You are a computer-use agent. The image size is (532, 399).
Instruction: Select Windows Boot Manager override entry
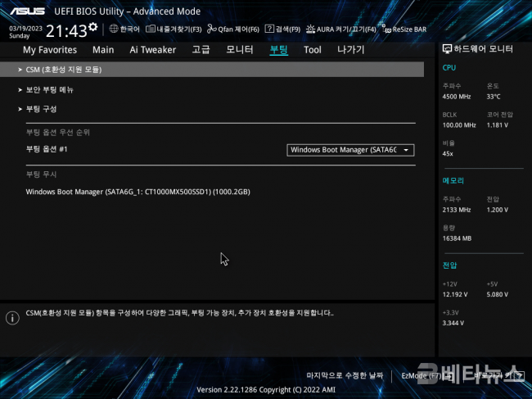138,192
